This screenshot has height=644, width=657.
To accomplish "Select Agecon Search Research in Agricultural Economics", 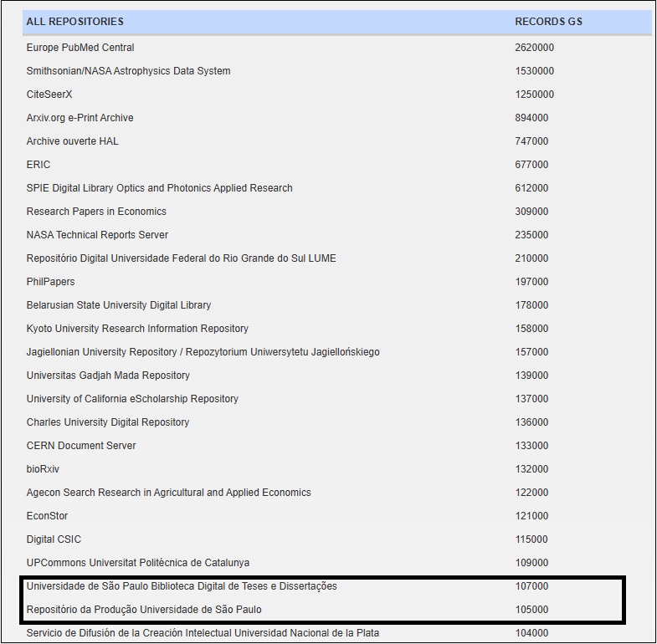I will click(168, 493).
